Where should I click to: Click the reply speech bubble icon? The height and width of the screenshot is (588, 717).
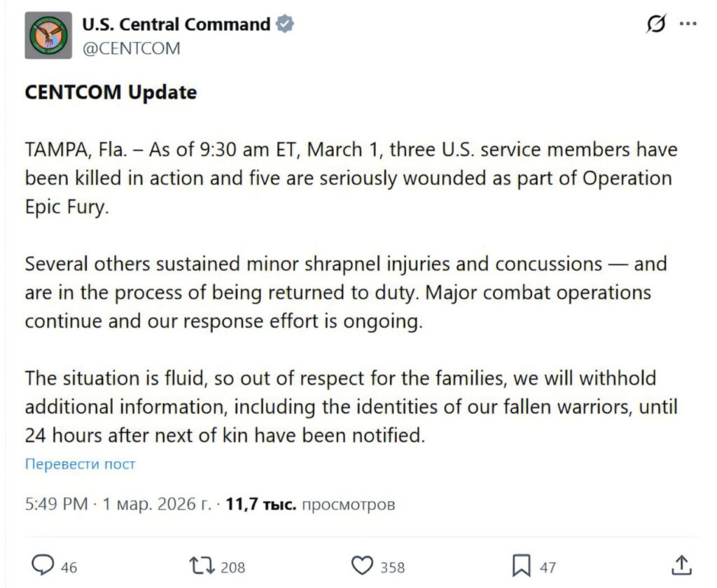(x=43, y=564)
